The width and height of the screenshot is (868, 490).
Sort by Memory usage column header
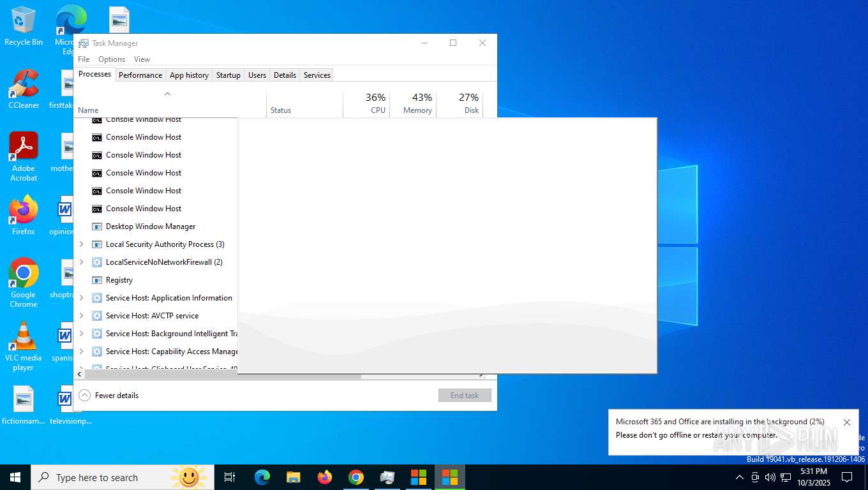coord(412,104)
